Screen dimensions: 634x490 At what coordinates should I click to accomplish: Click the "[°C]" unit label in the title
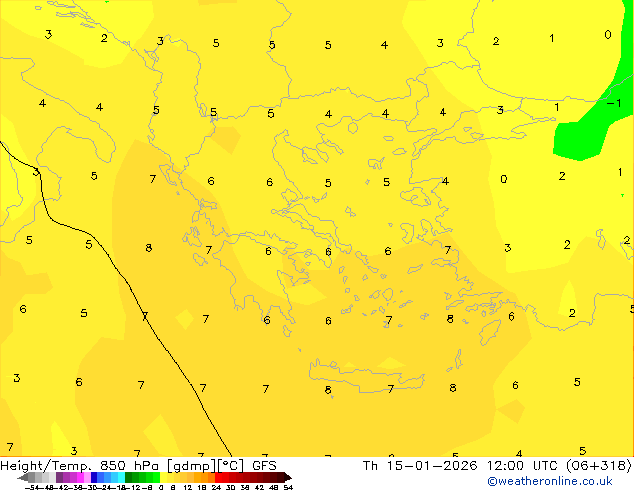tap(231, 466)
